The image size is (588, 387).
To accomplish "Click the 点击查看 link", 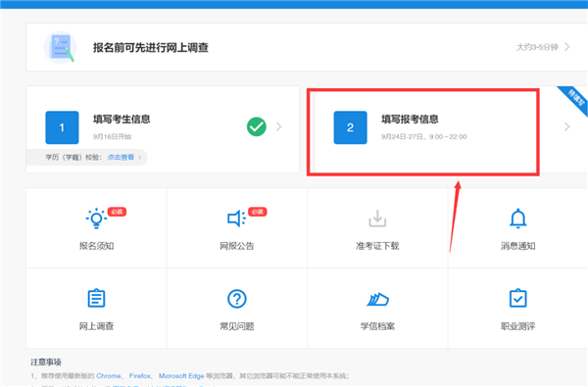I will coord(121,157).
